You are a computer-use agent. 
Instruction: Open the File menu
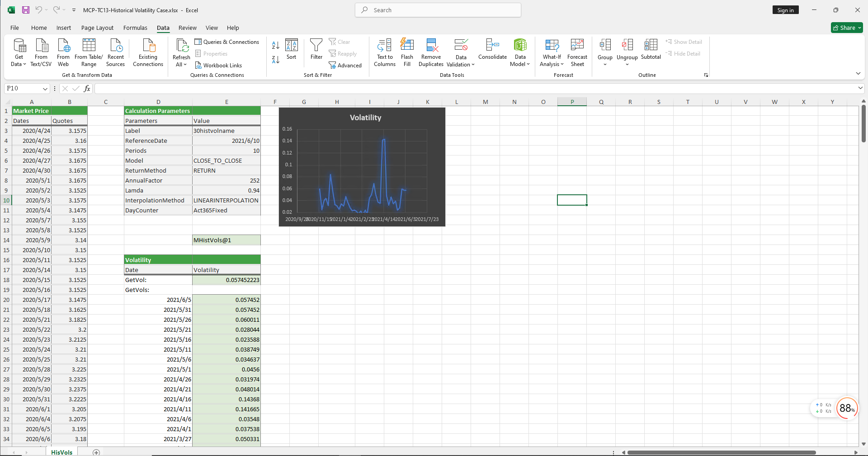pos(14,28)
